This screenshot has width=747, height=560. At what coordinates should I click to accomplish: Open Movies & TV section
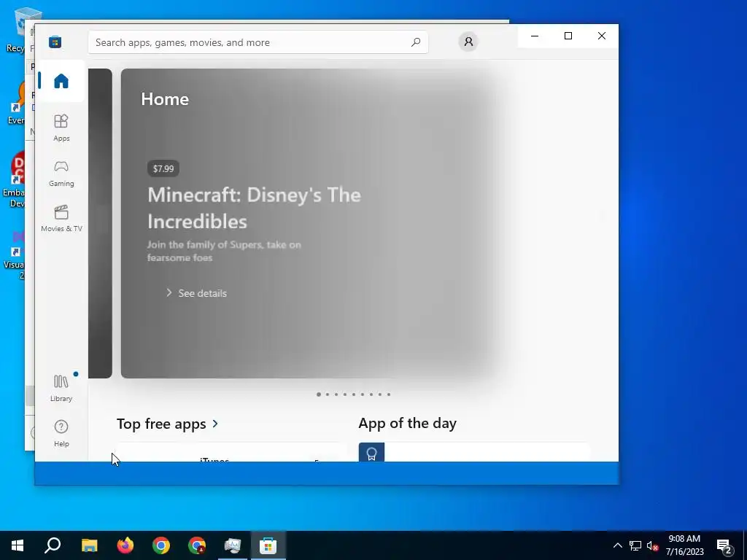(61, 218)
